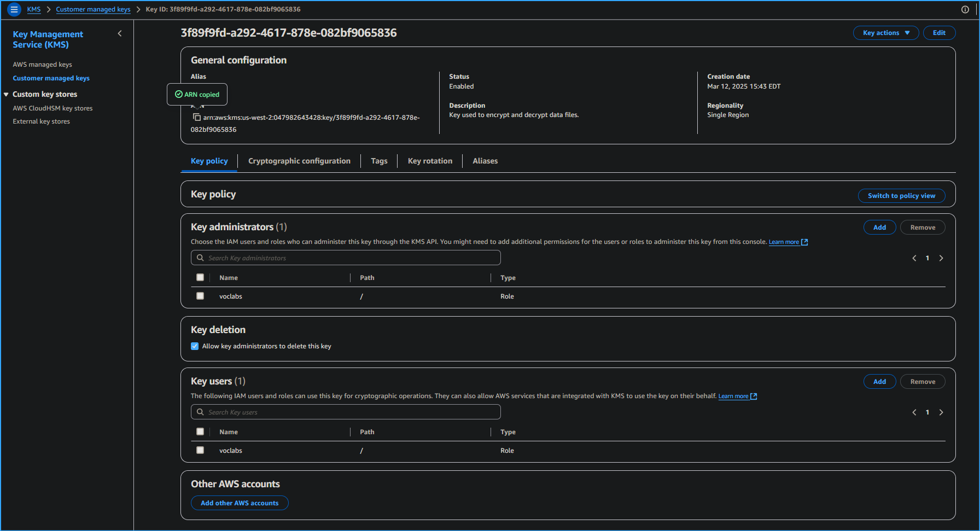
Task: Click Switch to policy view button
Action: [901, 196]
